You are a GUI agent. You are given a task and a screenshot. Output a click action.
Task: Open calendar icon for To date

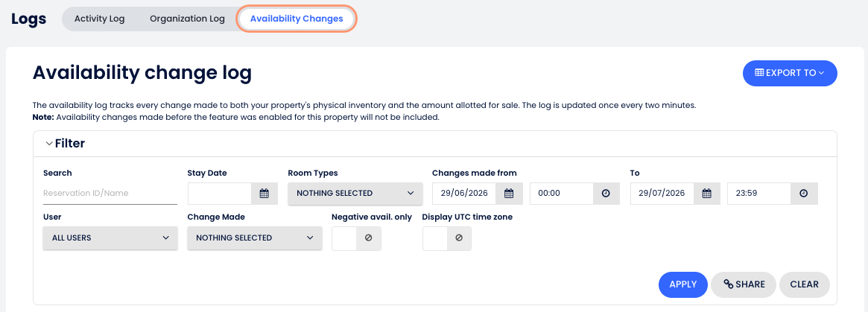706,194
